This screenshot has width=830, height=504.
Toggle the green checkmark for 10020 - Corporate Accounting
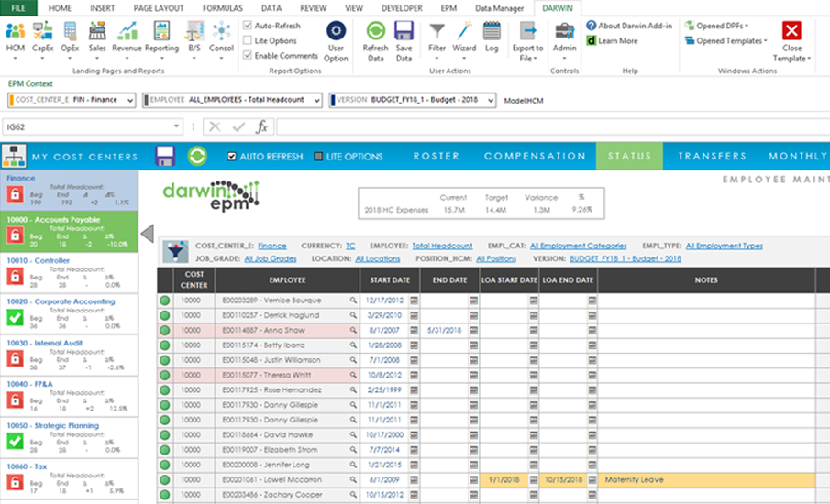click(x=15, y=317)
